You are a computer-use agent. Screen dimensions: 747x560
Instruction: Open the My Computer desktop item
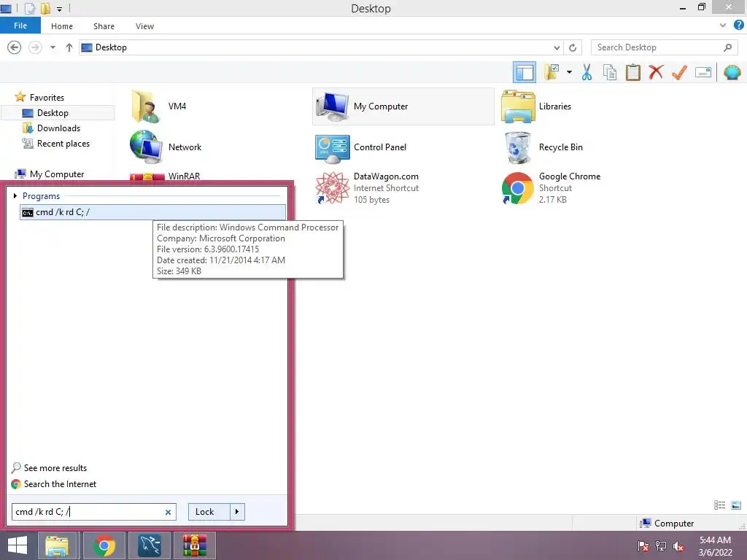click(403, 106)
